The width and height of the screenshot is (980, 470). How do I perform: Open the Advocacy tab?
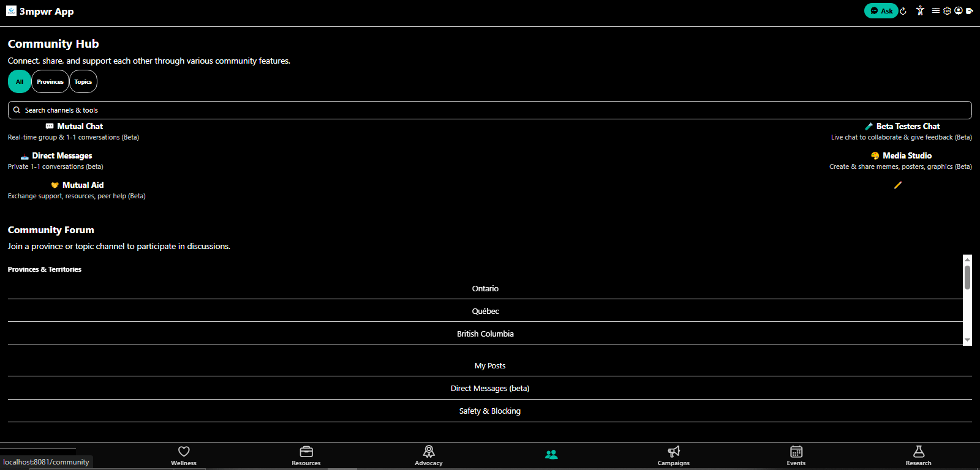429,455
